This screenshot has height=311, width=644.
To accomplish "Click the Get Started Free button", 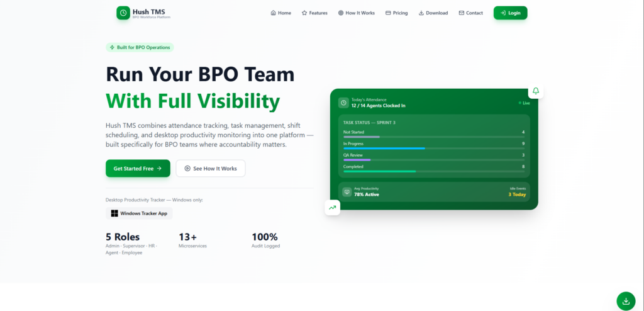I will (138, 168).
